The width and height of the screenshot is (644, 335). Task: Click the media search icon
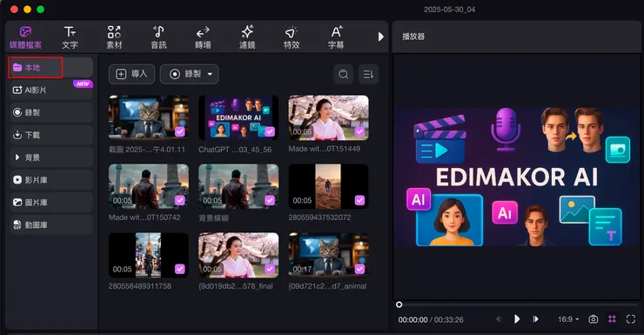[x=344, y=74]
